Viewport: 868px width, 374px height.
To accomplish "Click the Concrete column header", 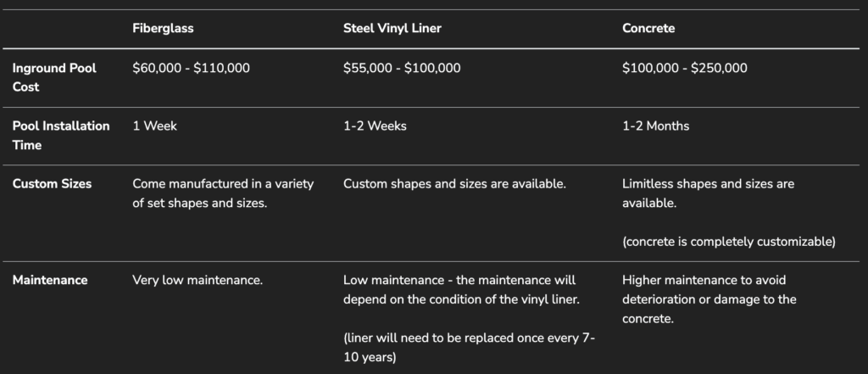I will [648, 28].
